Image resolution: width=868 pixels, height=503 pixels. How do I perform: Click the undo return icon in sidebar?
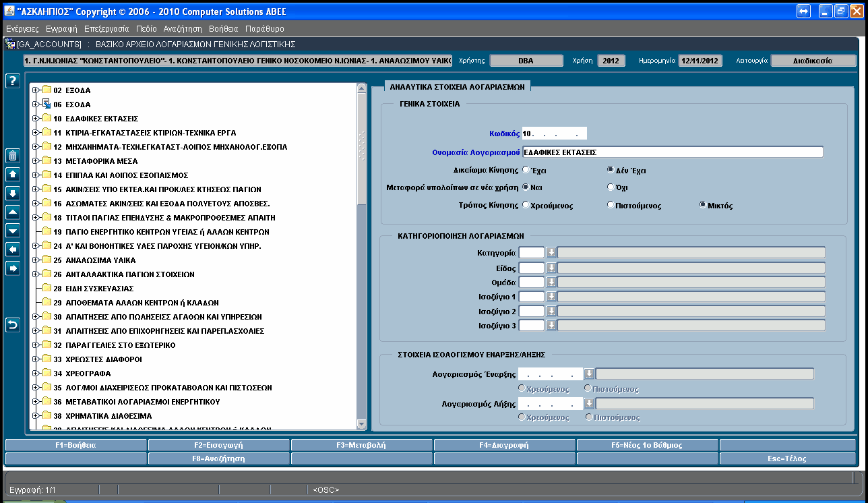click(12, 326)
